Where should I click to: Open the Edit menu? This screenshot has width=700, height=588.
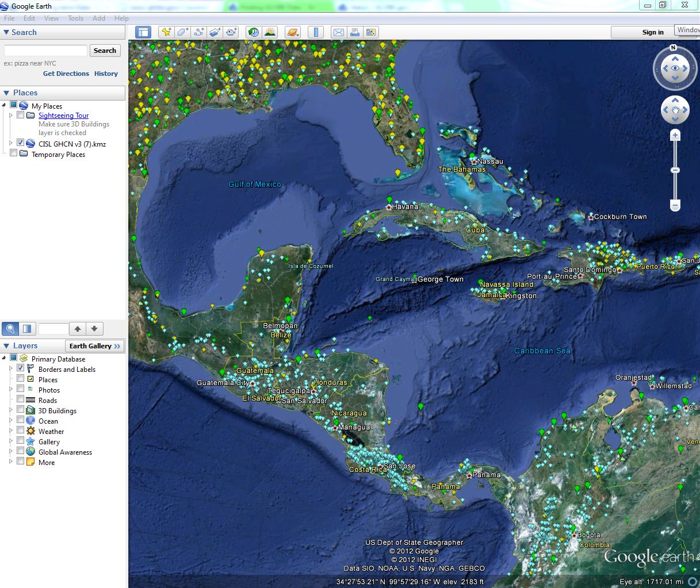29,18
